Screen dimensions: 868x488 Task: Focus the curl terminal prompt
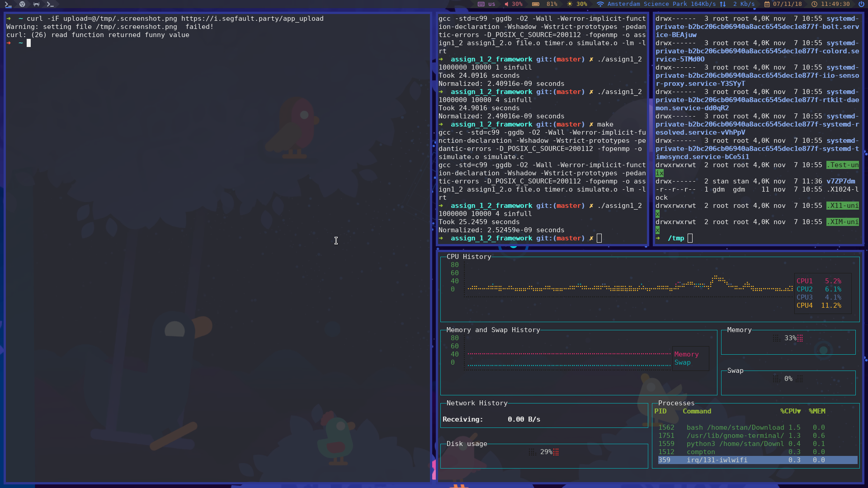point(28,43)
